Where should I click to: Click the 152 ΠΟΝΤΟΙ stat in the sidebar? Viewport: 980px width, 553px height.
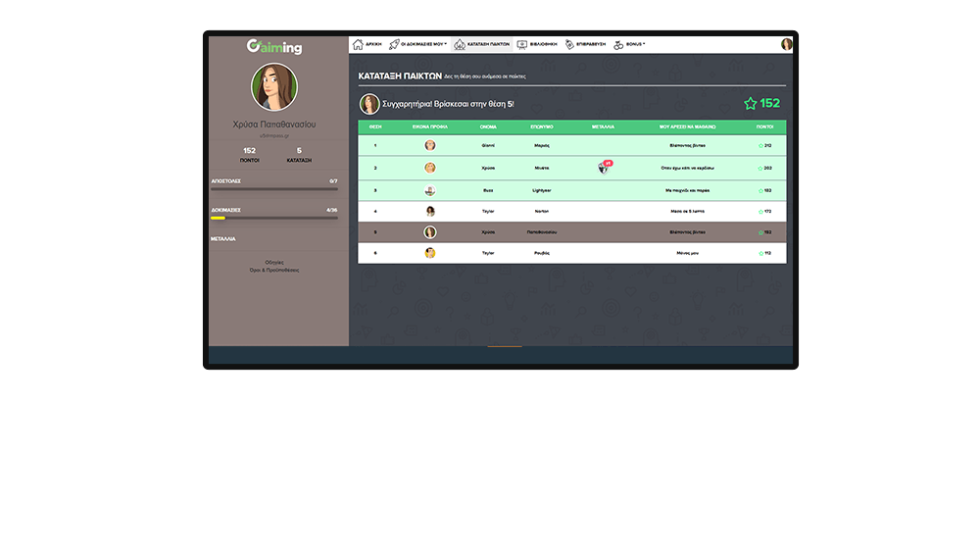(x=249, y=155)
